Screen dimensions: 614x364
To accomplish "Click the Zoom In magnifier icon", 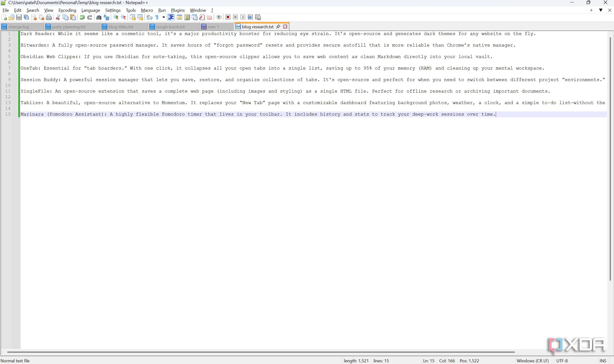I will pos(116,17).
